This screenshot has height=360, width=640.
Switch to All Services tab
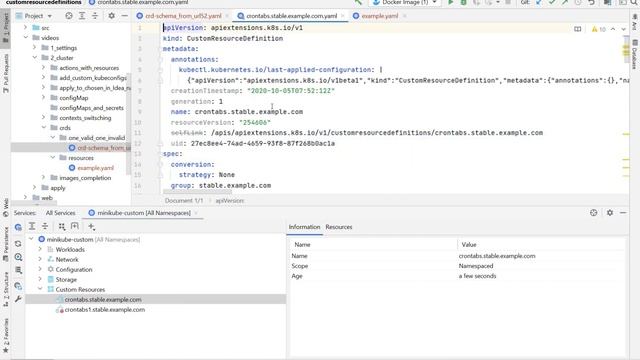[60, 213]
